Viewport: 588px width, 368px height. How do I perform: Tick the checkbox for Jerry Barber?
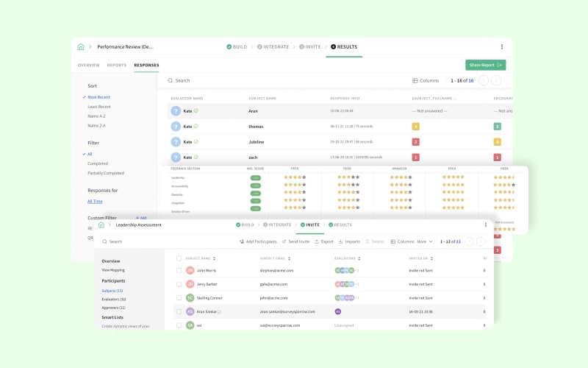(x=179, y=284)
